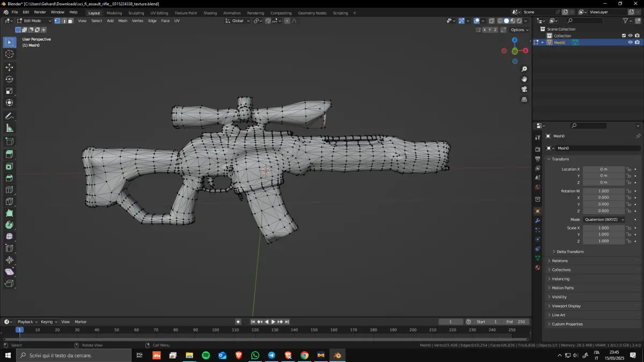Enable face select mode
644x362 pixels.
[70, 21]
